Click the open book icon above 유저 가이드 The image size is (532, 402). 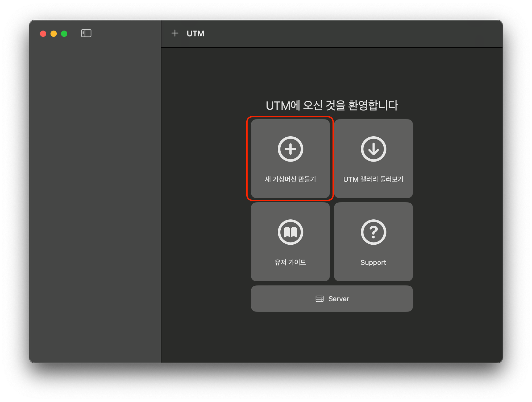tap(290, 232)
